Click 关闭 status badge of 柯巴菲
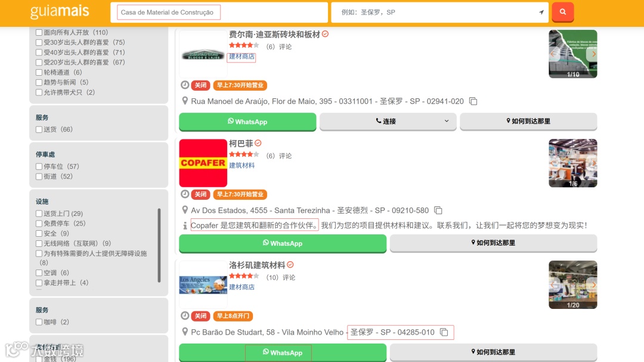644x362 pixels. pos(200,194)
